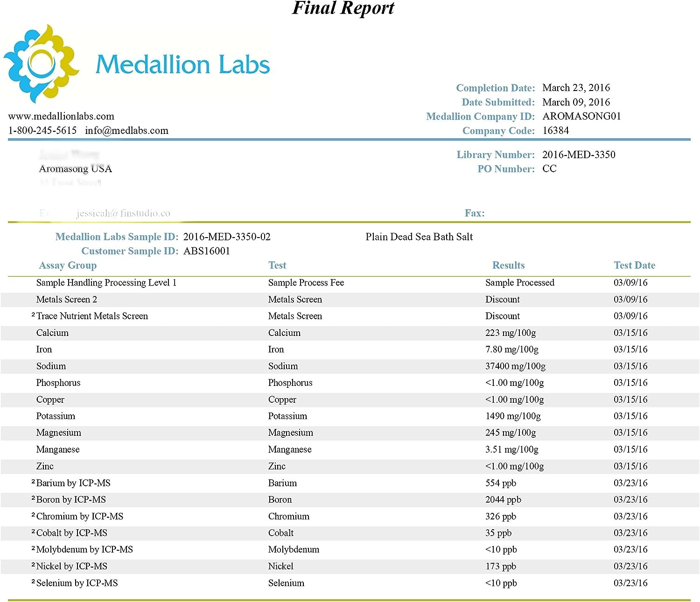Image resolution: width=700 pixels, height=602 pixels.
Task: Click the Final Report title
Action: 343,8
